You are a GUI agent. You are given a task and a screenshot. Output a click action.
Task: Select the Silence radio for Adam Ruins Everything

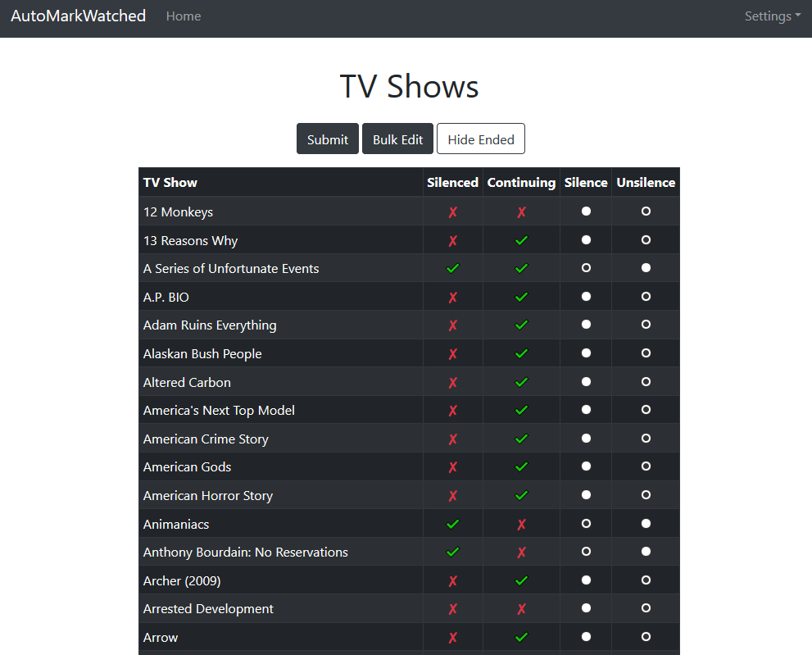pyautogui.click(x=586, y=325)
